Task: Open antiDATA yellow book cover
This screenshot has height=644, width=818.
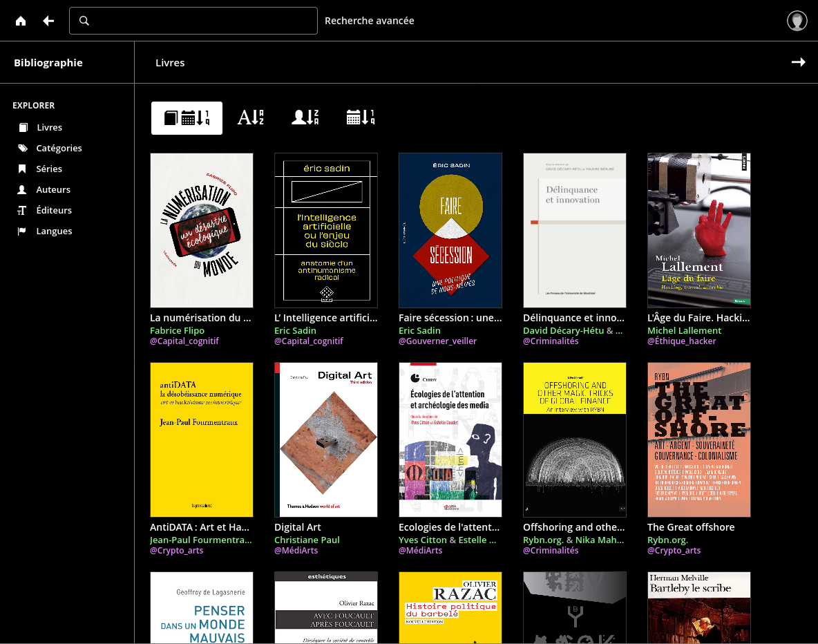Action: tap(202, 440)
